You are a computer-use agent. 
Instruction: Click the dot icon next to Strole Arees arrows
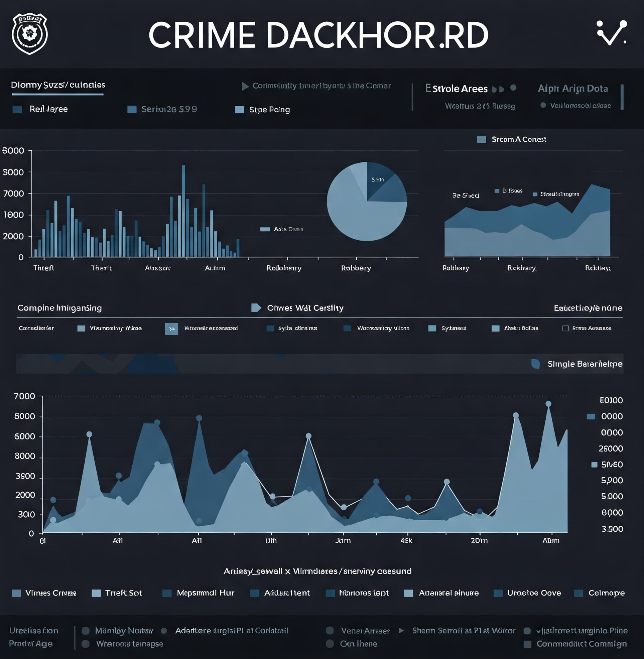513,88
